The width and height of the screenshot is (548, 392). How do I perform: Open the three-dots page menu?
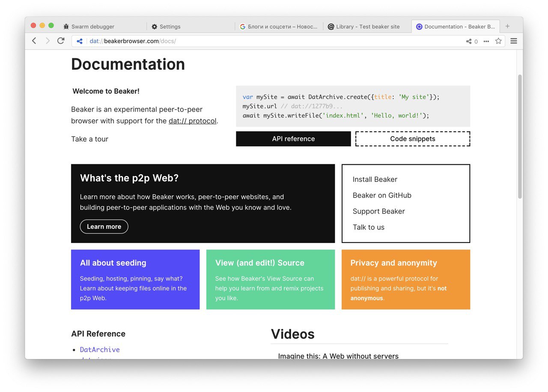[x=486, y=42]
